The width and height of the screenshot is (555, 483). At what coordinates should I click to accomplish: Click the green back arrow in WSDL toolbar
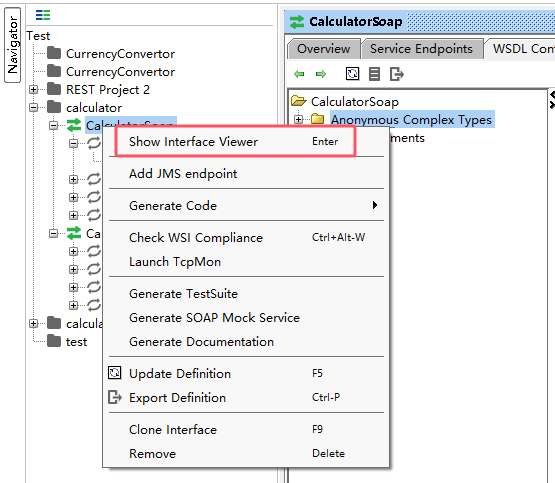point(299,74)
